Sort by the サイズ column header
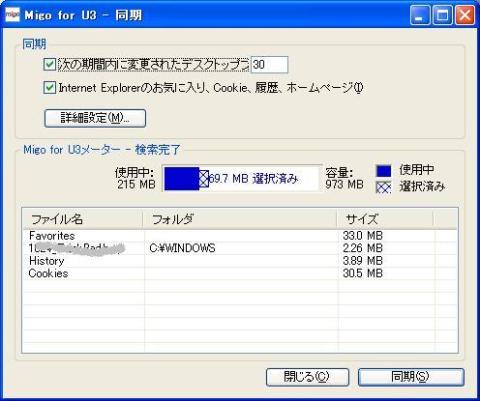The image size is (480, 401). 385,219
